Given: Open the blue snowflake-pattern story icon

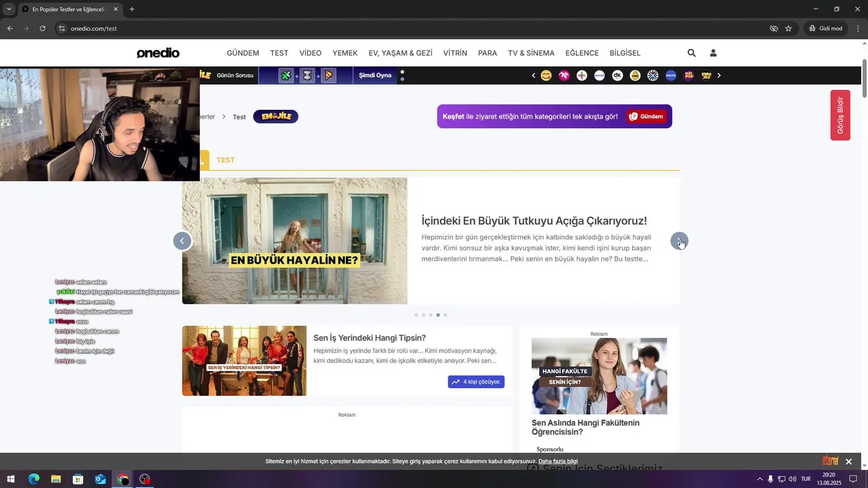Looking at the screenshot, I should [x=652, y=75].
